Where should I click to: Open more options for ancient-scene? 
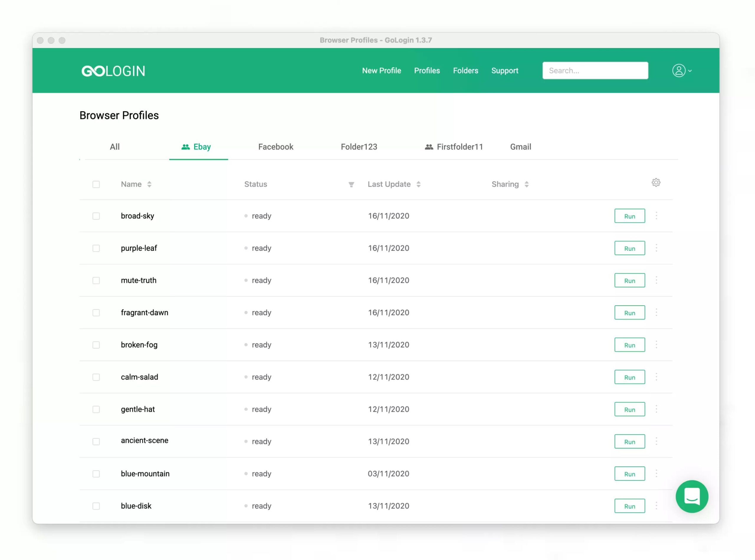656,441
